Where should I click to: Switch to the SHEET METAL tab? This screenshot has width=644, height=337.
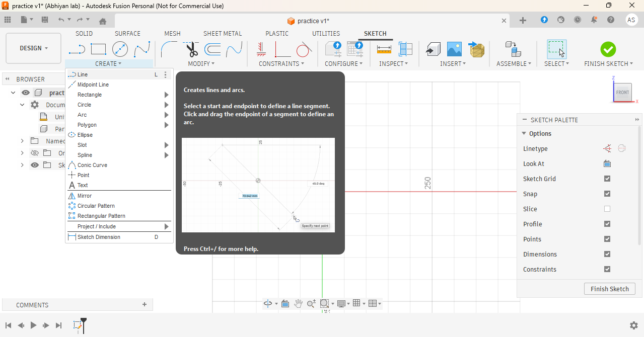pos(223,34)
